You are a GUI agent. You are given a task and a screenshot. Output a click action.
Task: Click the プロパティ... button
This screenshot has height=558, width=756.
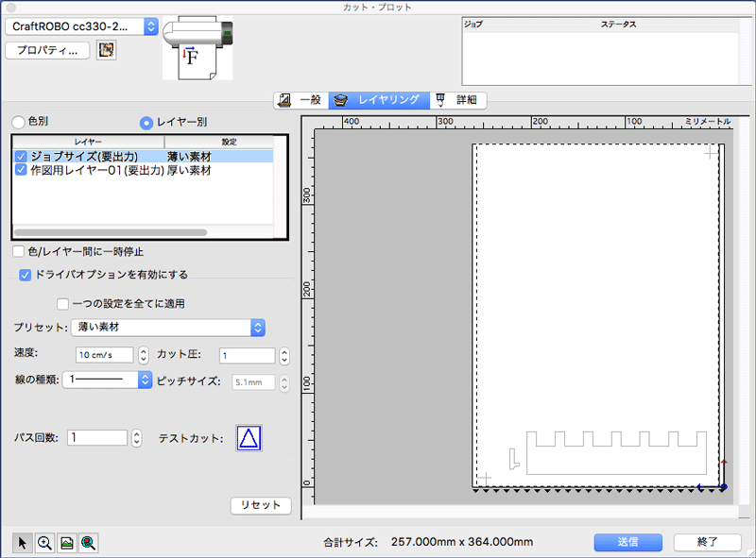[x=47, y=50]
